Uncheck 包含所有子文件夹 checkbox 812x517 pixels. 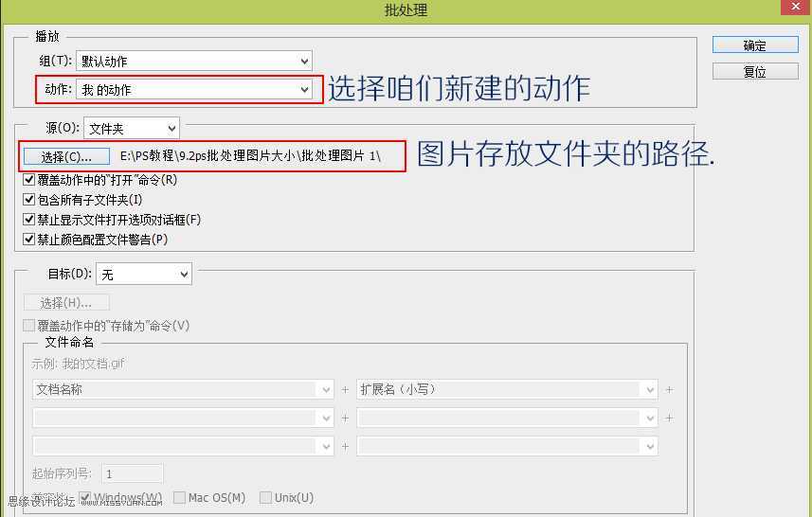pos(29,200)
